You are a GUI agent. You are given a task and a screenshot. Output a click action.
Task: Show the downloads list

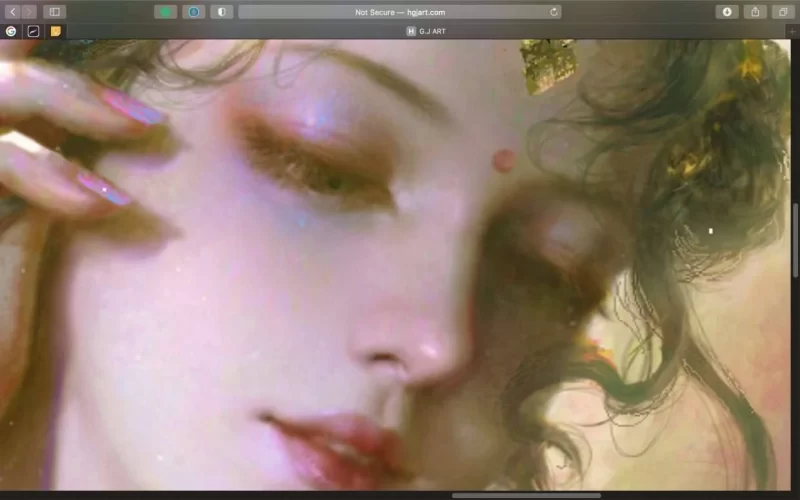(x=727, y=12)
